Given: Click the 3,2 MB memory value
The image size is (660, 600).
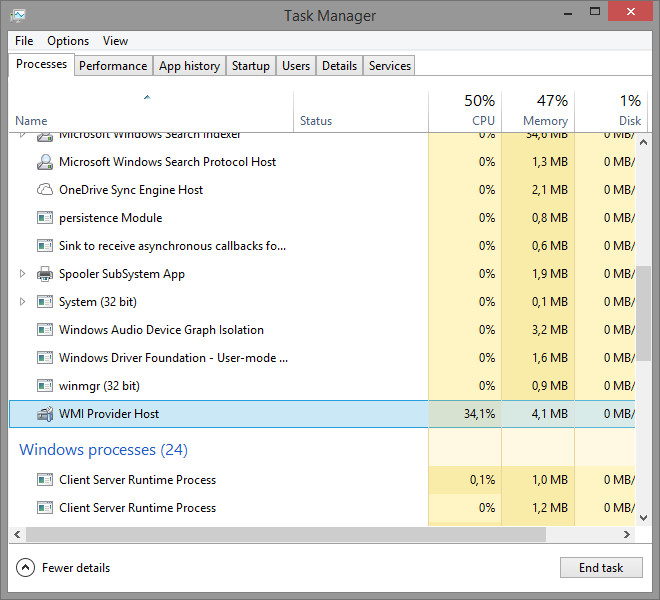Looking at the screenshot, I should [x=549, y=330].
